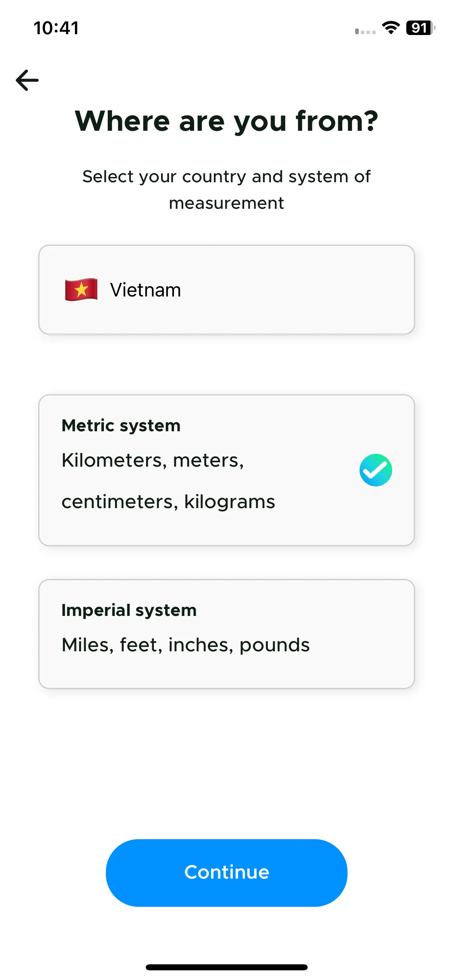Tap the back arrow icon
The width and height of the screenshot is (453, 980).
tap(27, 80)
